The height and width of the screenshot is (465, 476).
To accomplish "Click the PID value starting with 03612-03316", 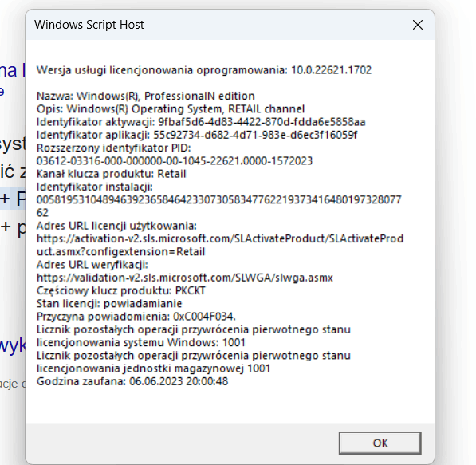I will [x=175, y=160].
